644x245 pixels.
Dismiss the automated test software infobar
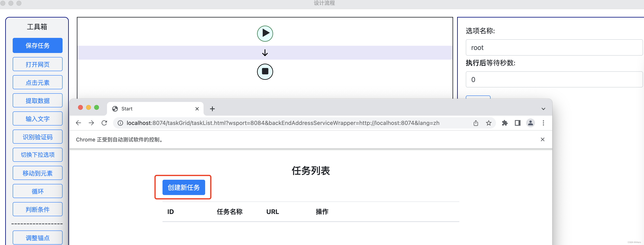(x=542, y=140)
